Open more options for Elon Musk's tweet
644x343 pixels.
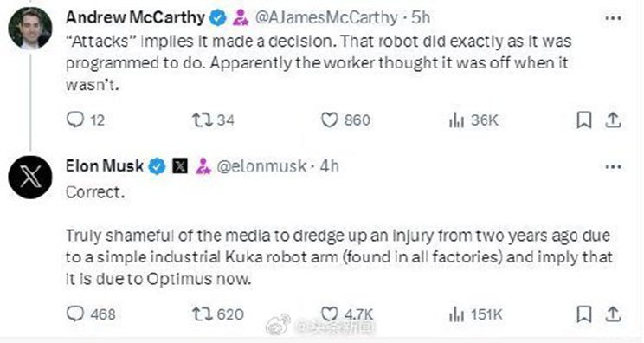(613, 167)
